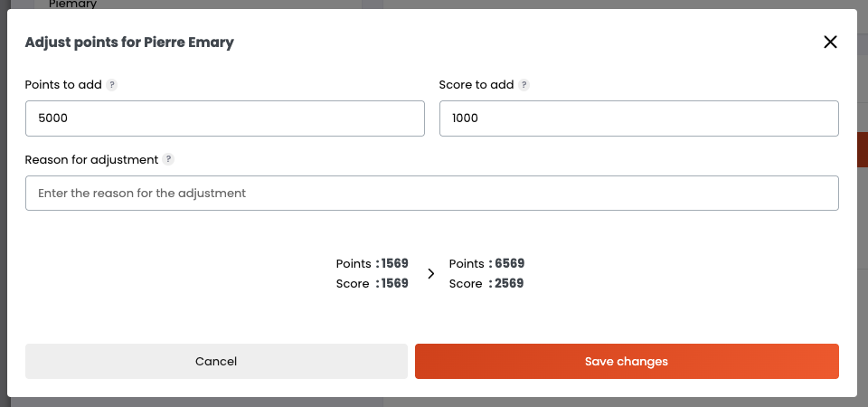Save changes to Pierre Emary's points
Viewport: 868px width, 407px height.
point(626,361)
